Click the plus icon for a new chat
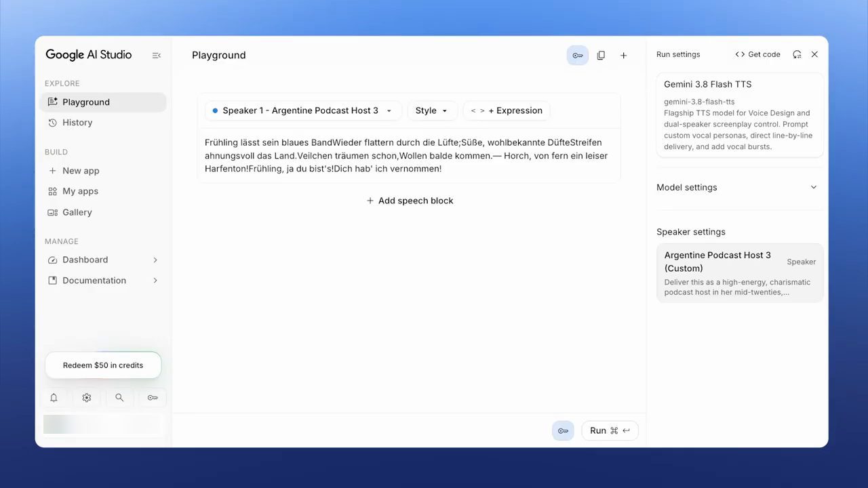 coord(624,56)
